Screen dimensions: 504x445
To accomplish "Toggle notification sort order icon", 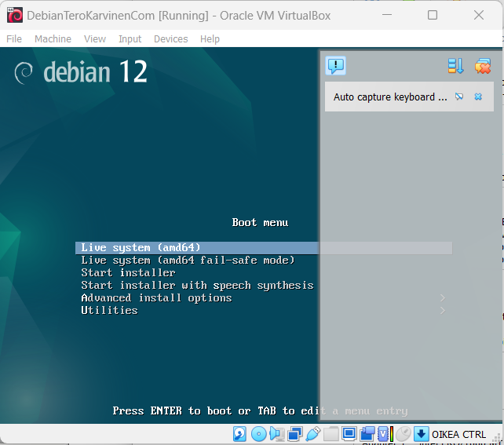I will (x=456, y=66).
